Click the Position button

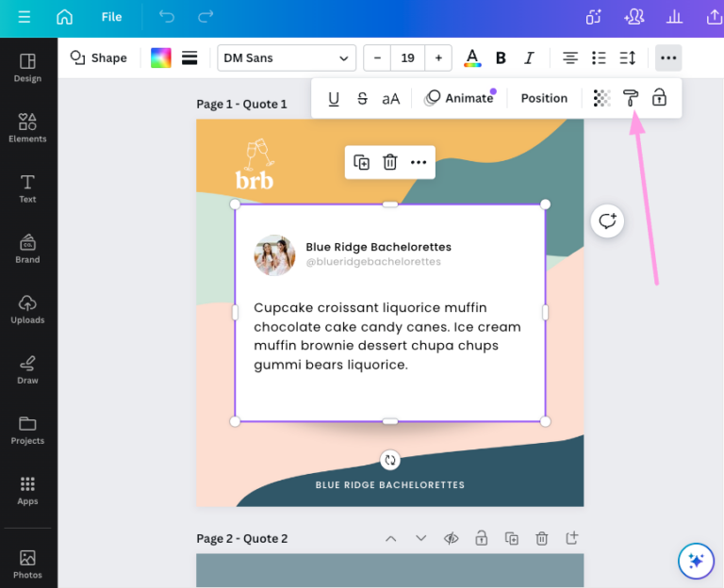(544, 98)
